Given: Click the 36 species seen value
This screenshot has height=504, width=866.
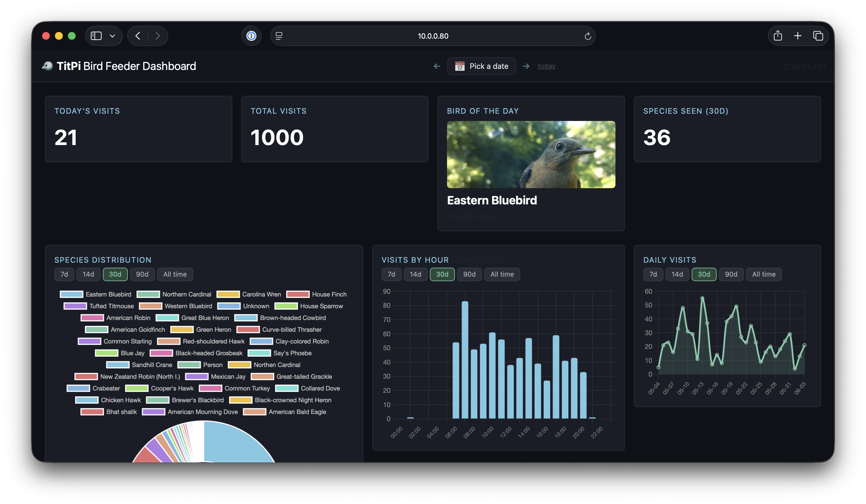Looking at the screenshot, I should pyautogui.click(x=657, y=137).
